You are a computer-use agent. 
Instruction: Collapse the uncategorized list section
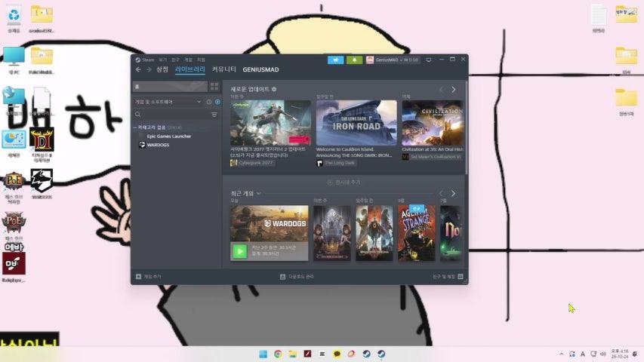[136, 127]
